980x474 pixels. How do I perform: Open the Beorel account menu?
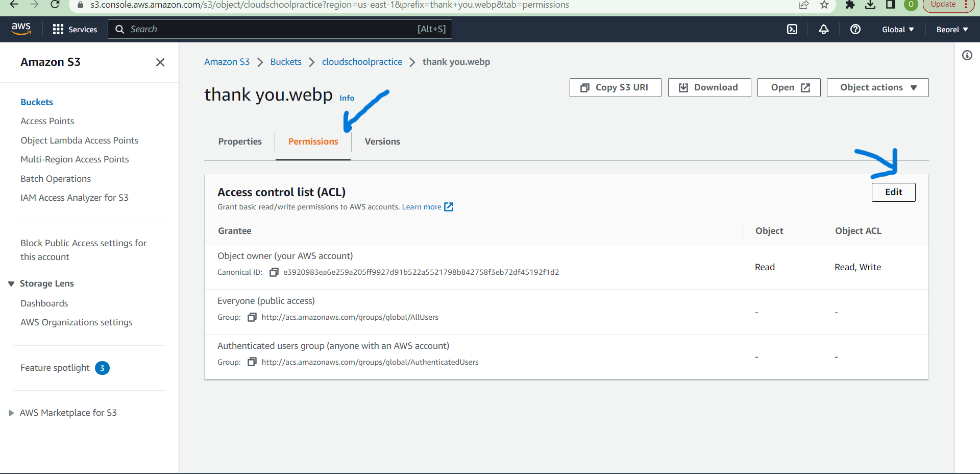(x=952, y=30)
